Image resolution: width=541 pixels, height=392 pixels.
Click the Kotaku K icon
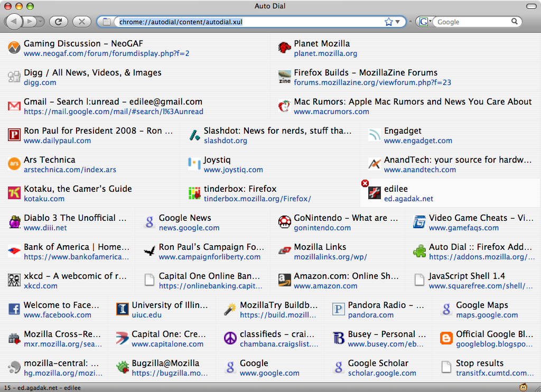pos(14,193)
